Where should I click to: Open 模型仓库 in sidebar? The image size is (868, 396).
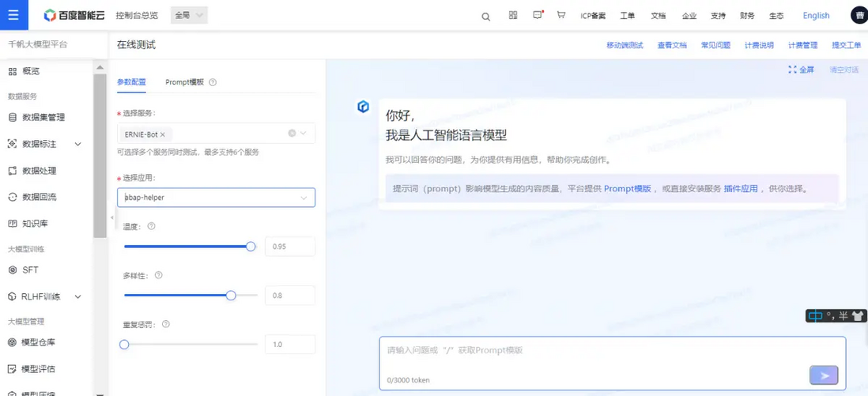tap(38, 343)
